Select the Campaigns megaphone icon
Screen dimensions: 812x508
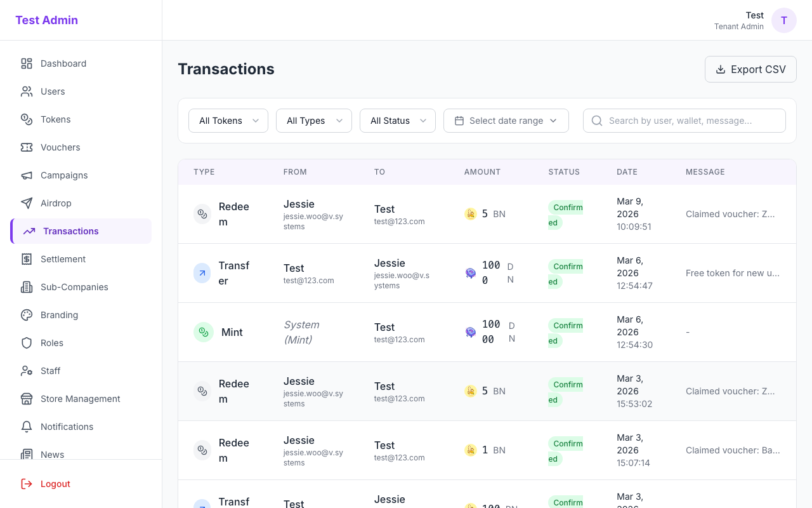(x=26, y=175)
